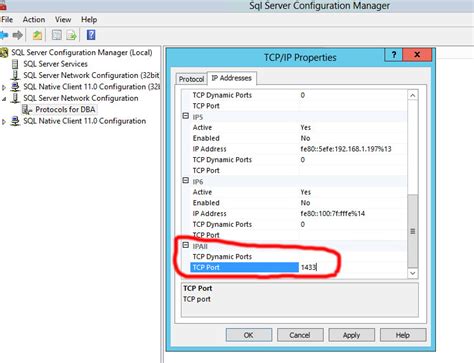
Task: Expand bottom SQL Native Client 11.0 Configuration node
Action: [4, 122]
